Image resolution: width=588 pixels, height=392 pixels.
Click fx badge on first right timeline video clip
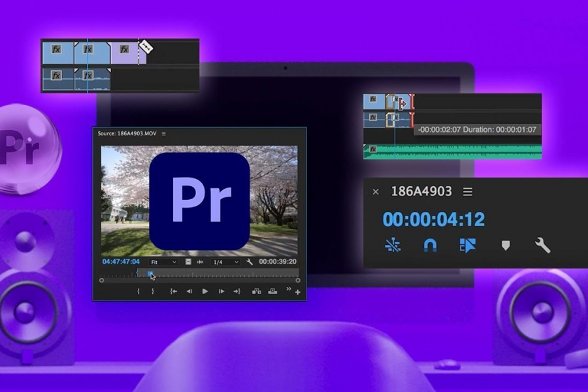[373, 99]
